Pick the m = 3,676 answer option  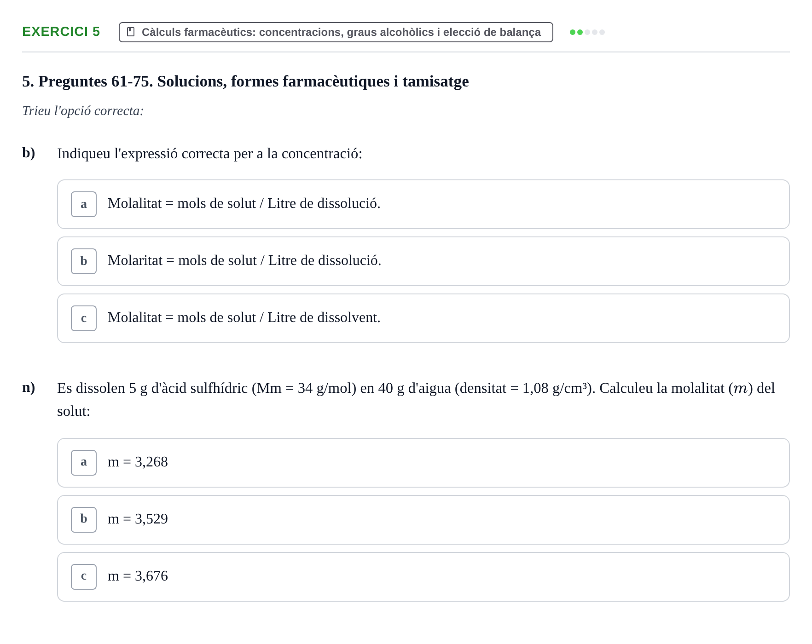(x=423, y=577)
